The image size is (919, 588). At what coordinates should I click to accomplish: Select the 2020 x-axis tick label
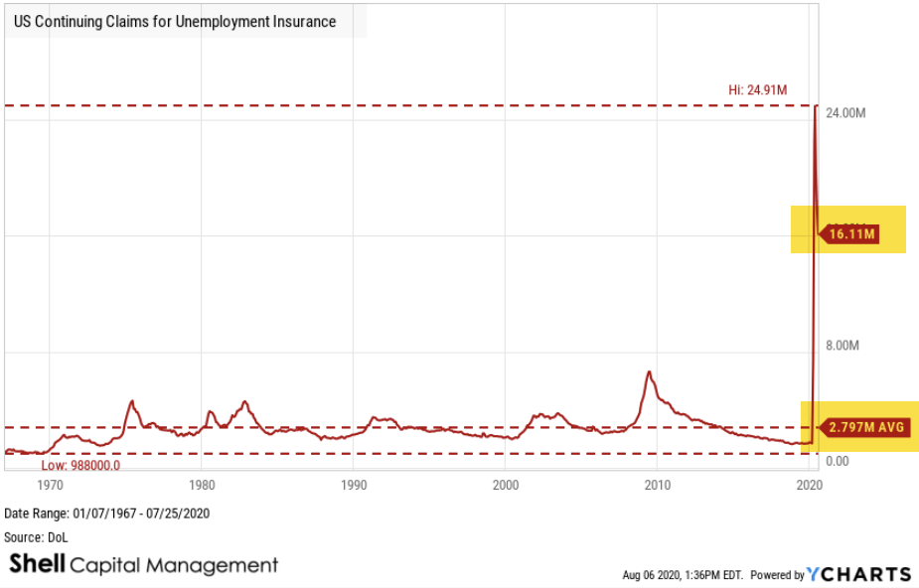tap(809, 485)
